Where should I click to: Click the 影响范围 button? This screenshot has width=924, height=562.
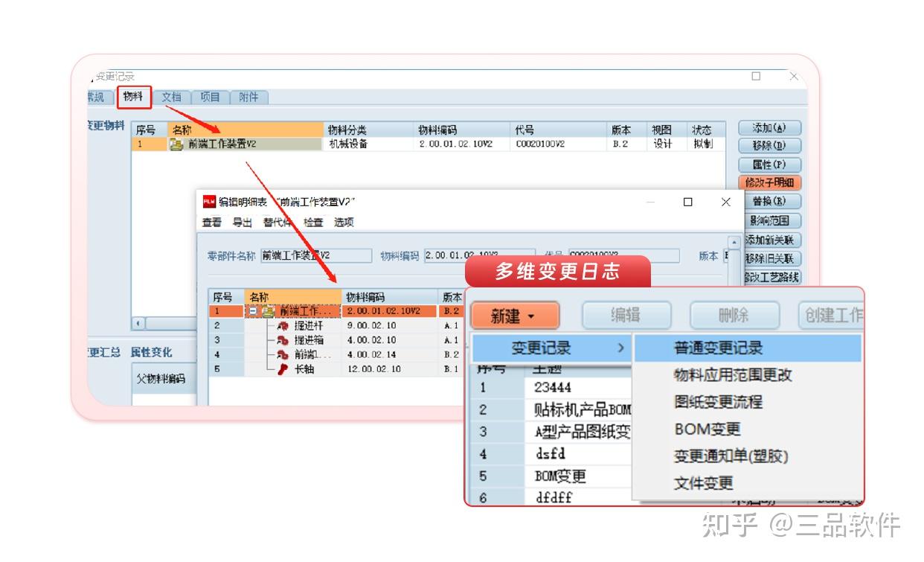[x=770, y=220]
